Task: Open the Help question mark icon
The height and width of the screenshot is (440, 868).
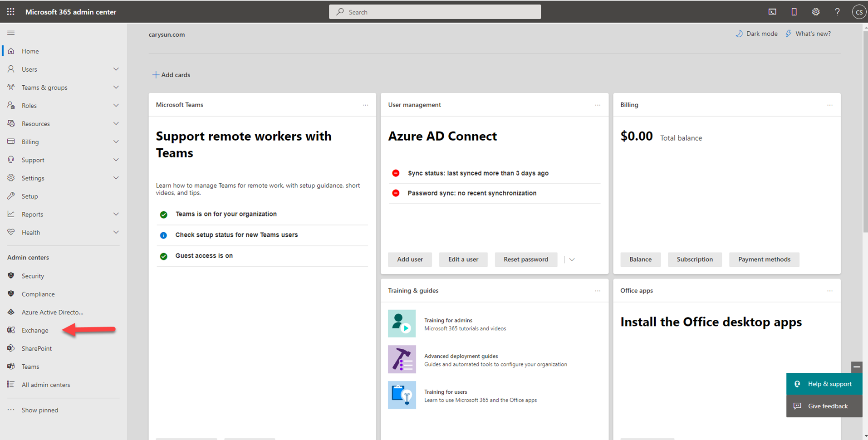Action: (837, 12)
